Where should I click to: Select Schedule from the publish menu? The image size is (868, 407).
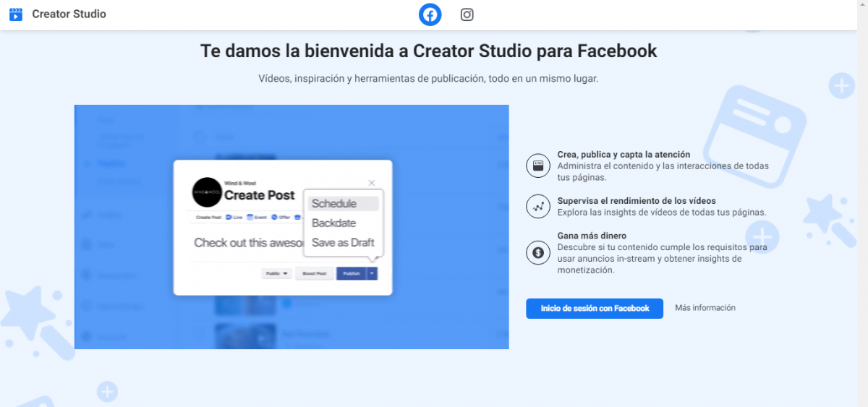(x=334, y=204)
